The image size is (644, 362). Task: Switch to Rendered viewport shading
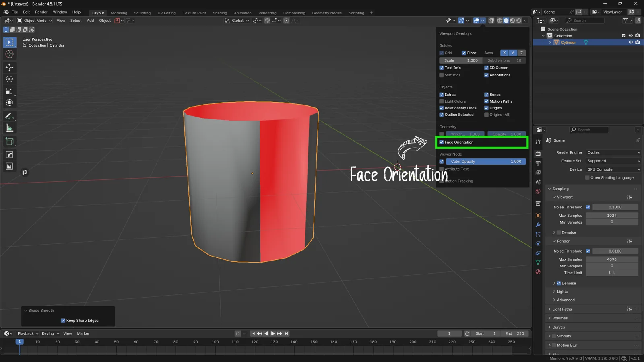click(519, 21)
